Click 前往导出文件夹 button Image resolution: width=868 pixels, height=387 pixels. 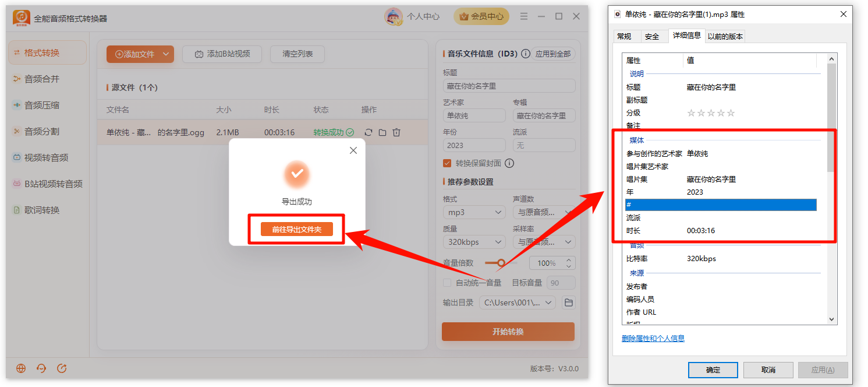(297, 229)
